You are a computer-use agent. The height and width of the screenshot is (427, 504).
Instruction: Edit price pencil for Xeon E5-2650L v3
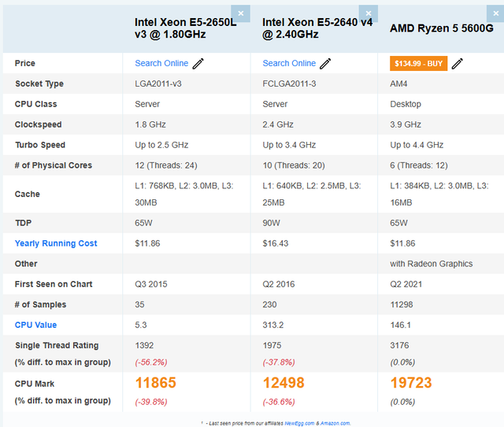(198, 64)
